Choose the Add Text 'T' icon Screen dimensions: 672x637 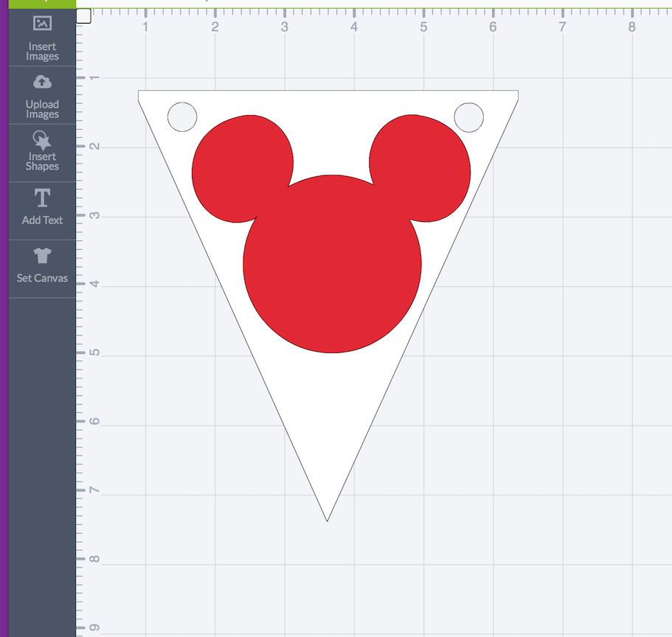click(x=42, y=198)
